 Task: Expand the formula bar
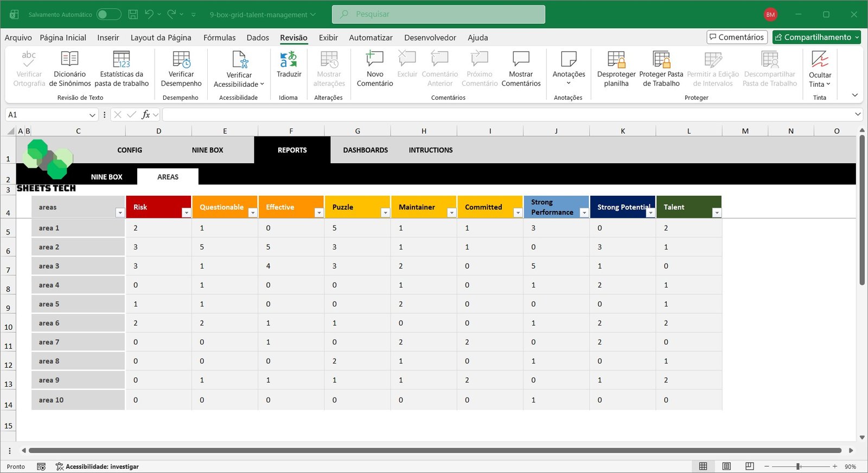pyautogui.click(x=858, y=114)
